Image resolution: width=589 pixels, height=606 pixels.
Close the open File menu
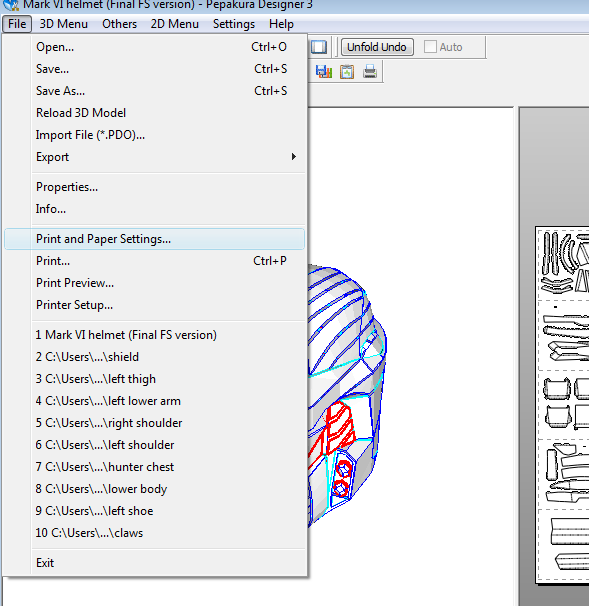coord(17,24)
